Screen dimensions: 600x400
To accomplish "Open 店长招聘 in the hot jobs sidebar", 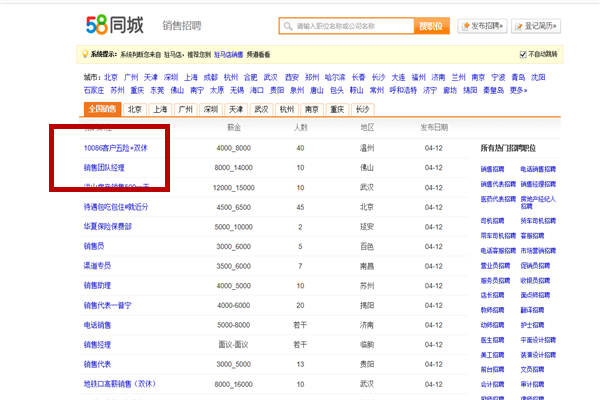I will pyautogui.click(x=492, y=295).
